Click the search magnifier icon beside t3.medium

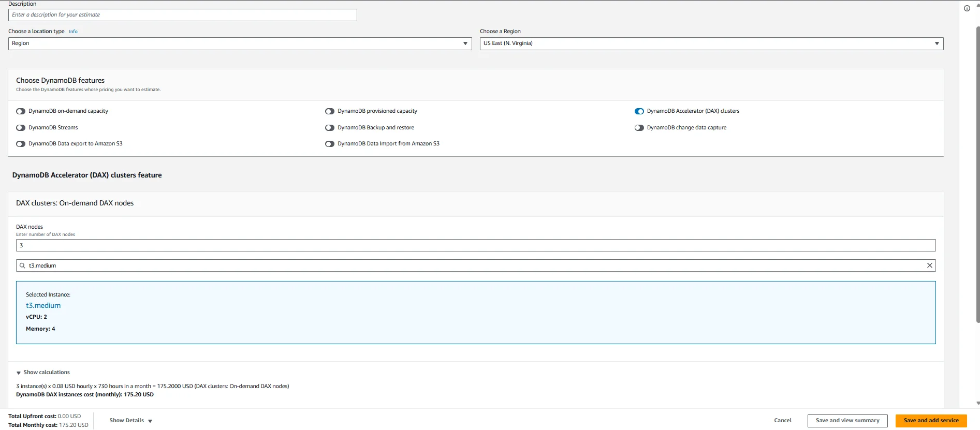[22, 265]
